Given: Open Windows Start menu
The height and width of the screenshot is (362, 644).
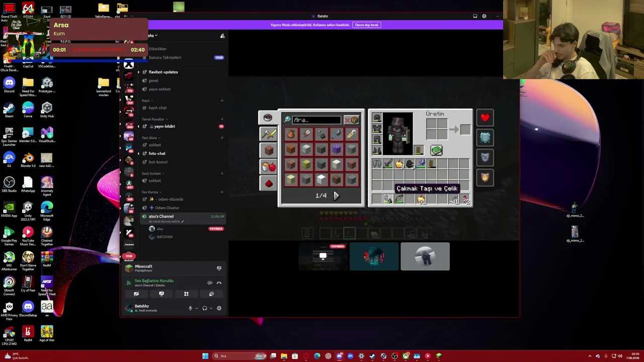Looking at the screenshot, I should pyautogui.click(x=205, y=356).
